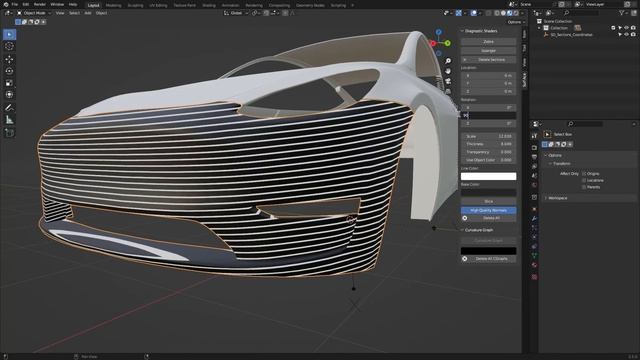Switch to the UV Editing workspace tab
640x360 pixels.
tap(158, 5)
